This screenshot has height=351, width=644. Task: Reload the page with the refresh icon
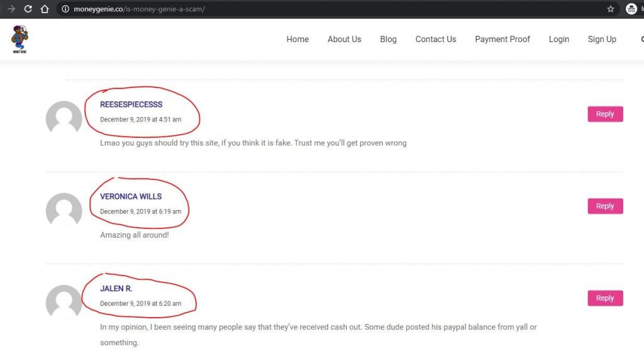pos(28,9)
